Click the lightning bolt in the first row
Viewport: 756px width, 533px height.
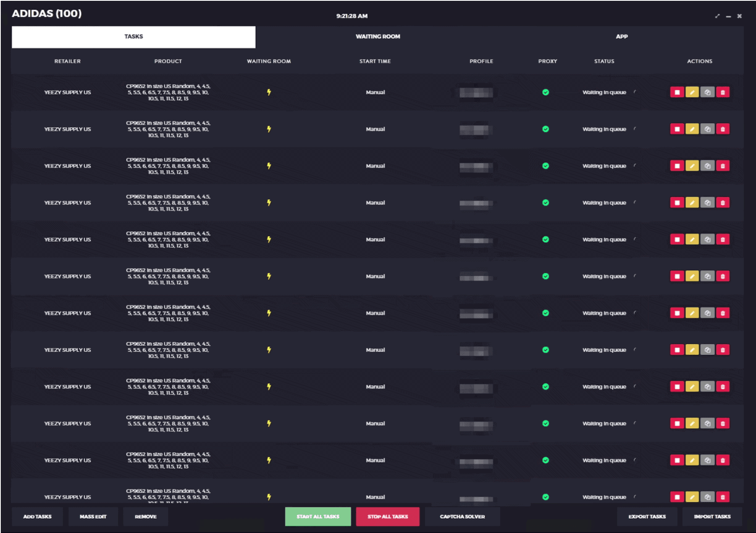pyautogui.click(x=269, y=92)
